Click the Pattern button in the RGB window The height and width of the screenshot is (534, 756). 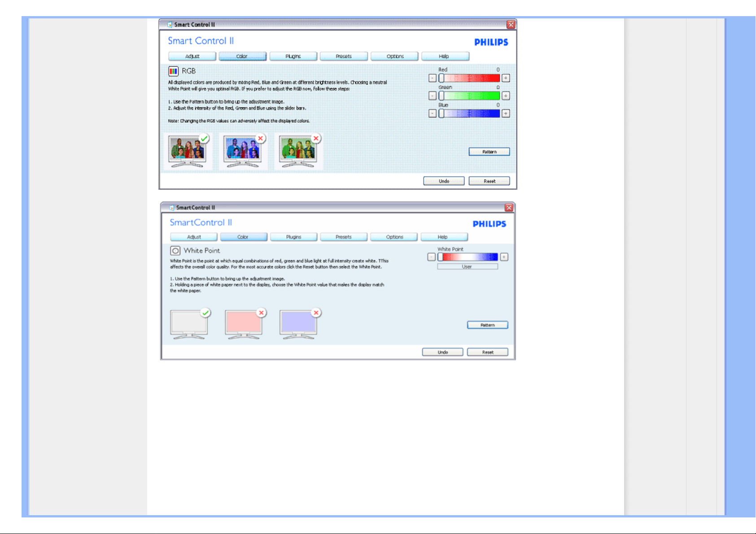[489, 152]
